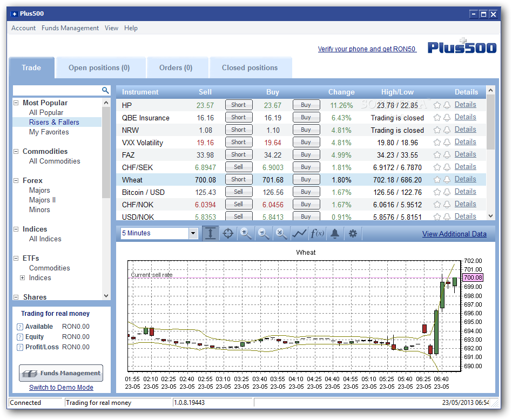The width and height of the screenshot is (512, 420).
Task: Open the 5 Minutes timeframe dropdown
Action: 193,233
